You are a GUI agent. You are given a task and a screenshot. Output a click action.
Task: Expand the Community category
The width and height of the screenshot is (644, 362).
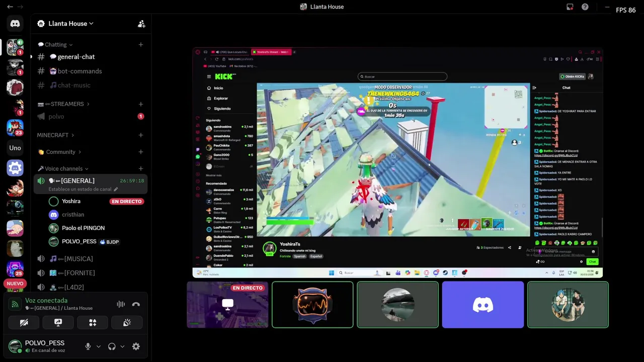(x=59, y=152)
